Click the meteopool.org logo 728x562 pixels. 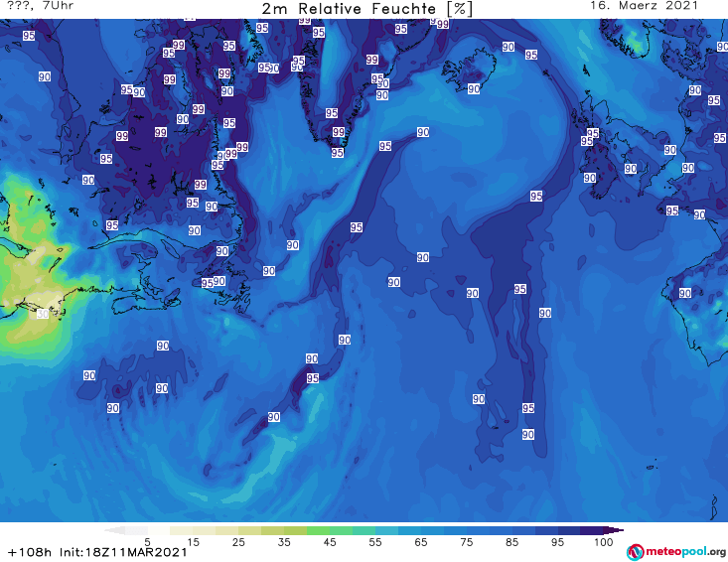click(x=676, y=552)
